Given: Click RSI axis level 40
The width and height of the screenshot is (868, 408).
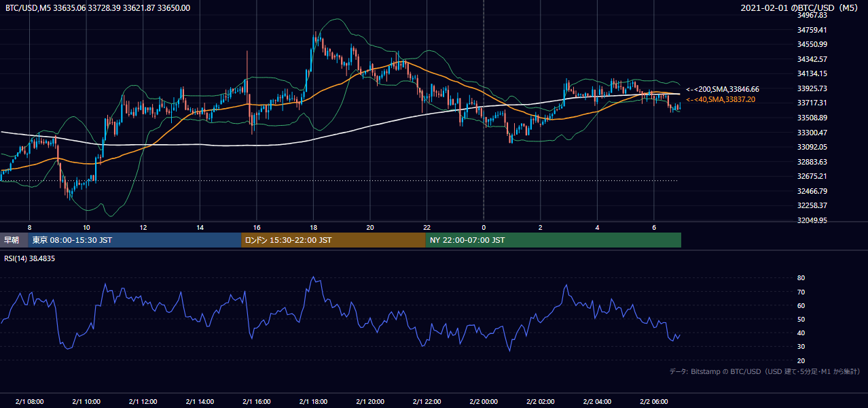Looking at the screenshot, I should tap(801, 333).
